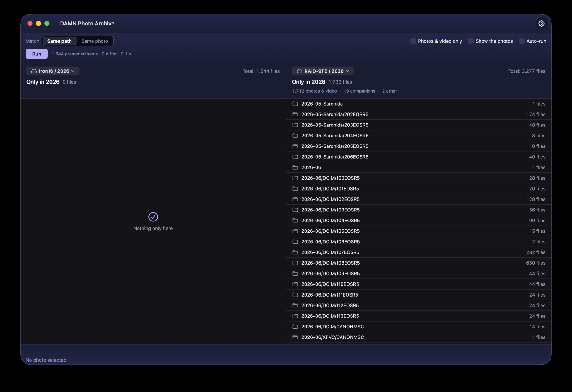572x392 pixels.
Task: Click the folder icon next to 2026-06/DCIM/CANONMSC
Action: click(295, 327)
